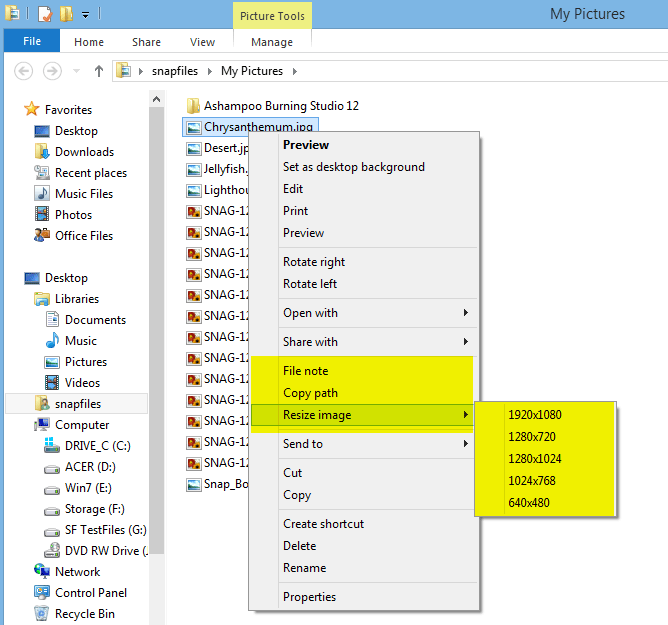Click the Ashampoo Burning Studio 12 folder icon
The image size is (668, 625).
(193, 106)
